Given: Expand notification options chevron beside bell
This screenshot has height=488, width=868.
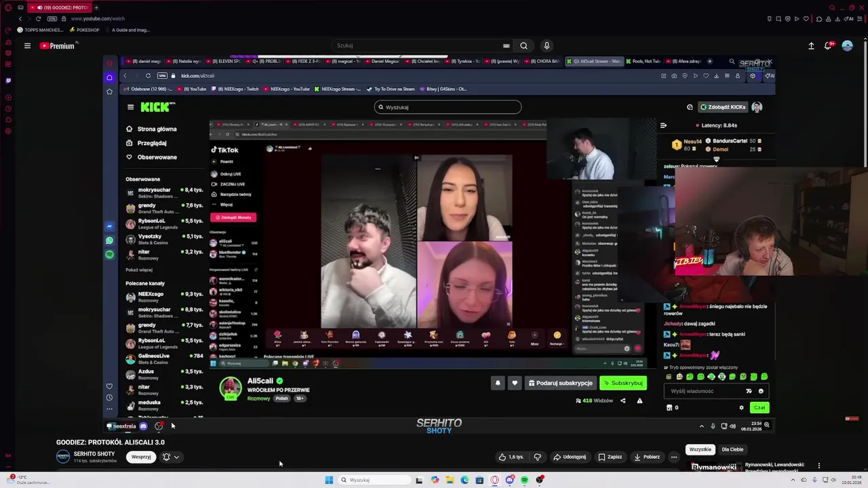Looking at the screenshot, I should click(x=176, y=457).
